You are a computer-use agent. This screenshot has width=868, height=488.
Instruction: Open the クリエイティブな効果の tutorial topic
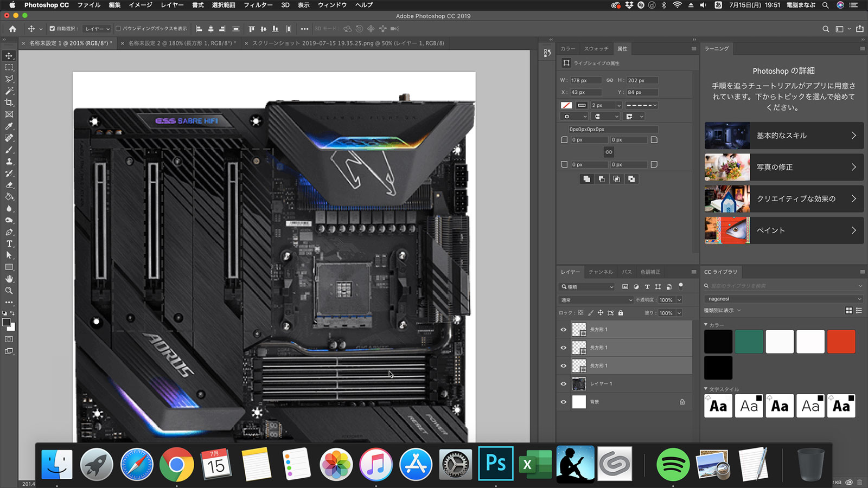coord(784,198)
